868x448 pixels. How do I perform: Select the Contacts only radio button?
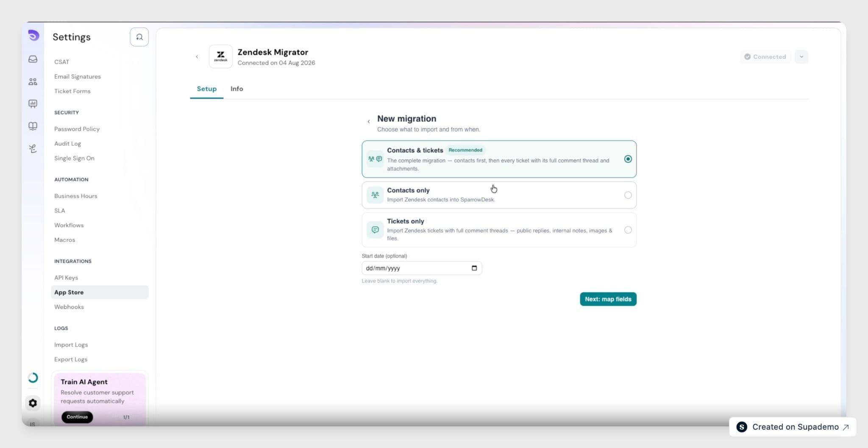[628, 195]
